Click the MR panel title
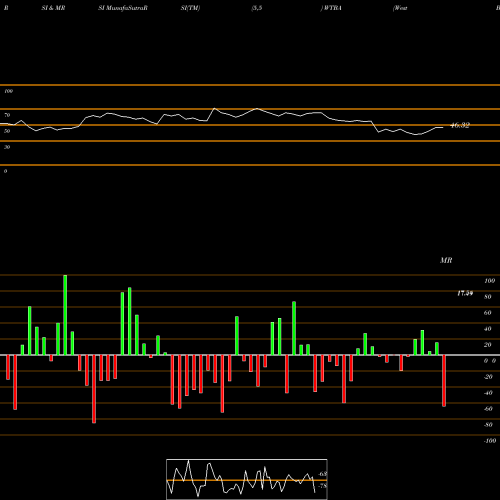Screen dimensions: 500x500 (446, 260)
